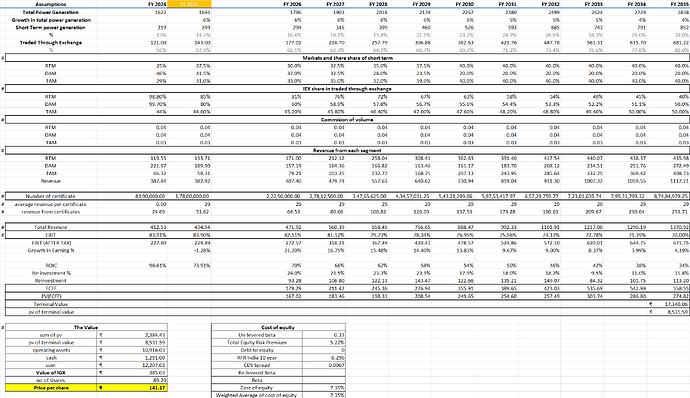Image resolution: width=690 pixels, height=398 pixels.
Task: Select the CDS Spread value 0.0067
Action: pos(337,365)
